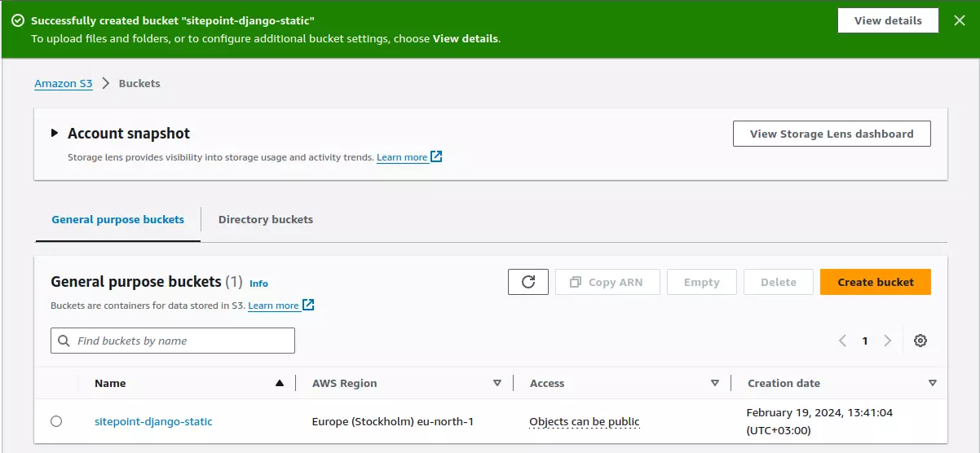The image size is (980, 453).
Task: Switch to Directory buckets tab
Action: point(266,219)
